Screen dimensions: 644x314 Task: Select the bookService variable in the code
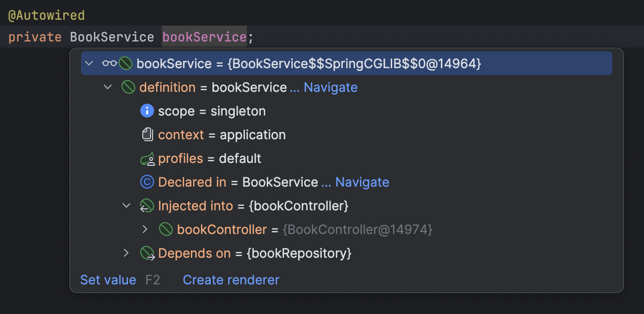(x=204, y=37)
